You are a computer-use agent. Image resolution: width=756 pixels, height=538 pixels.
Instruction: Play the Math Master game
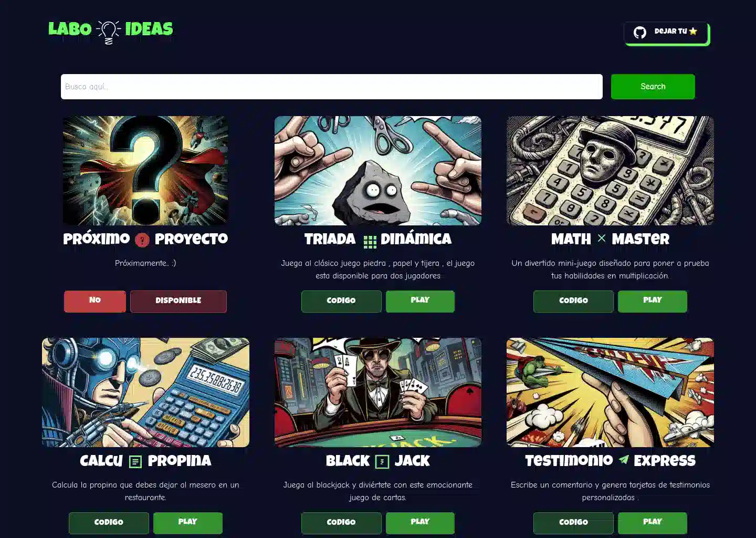[x=653, y=301]
